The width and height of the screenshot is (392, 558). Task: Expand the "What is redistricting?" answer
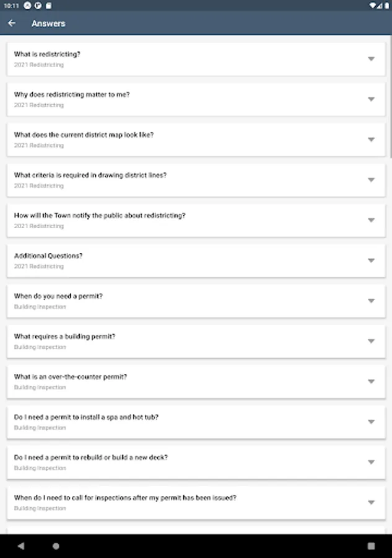371,59
